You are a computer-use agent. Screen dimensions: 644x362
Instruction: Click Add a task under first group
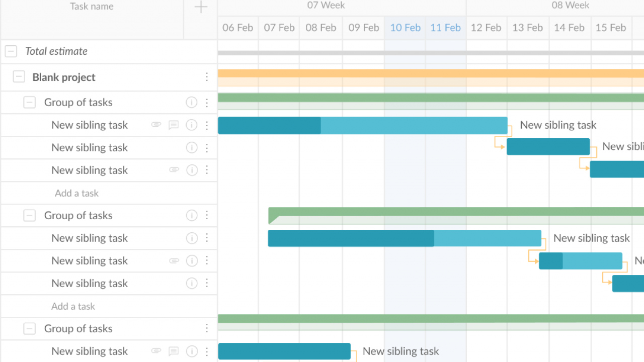coord(76,193)
